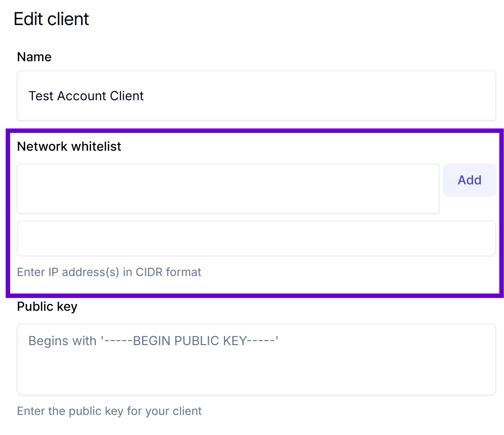Place cursor after the word Client in Name
504x435 pixels.
[144, 96]
